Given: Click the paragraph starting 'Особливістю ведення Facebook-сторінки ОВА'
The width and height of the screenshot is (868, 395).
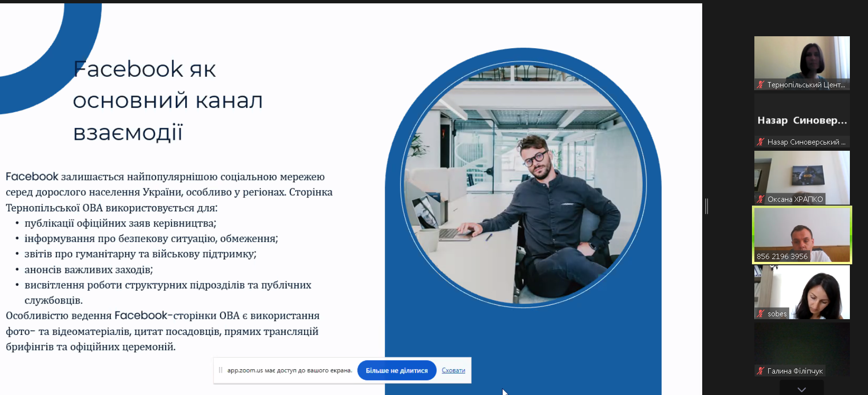Looking at the screenshot, I should (x=162, y=331).
